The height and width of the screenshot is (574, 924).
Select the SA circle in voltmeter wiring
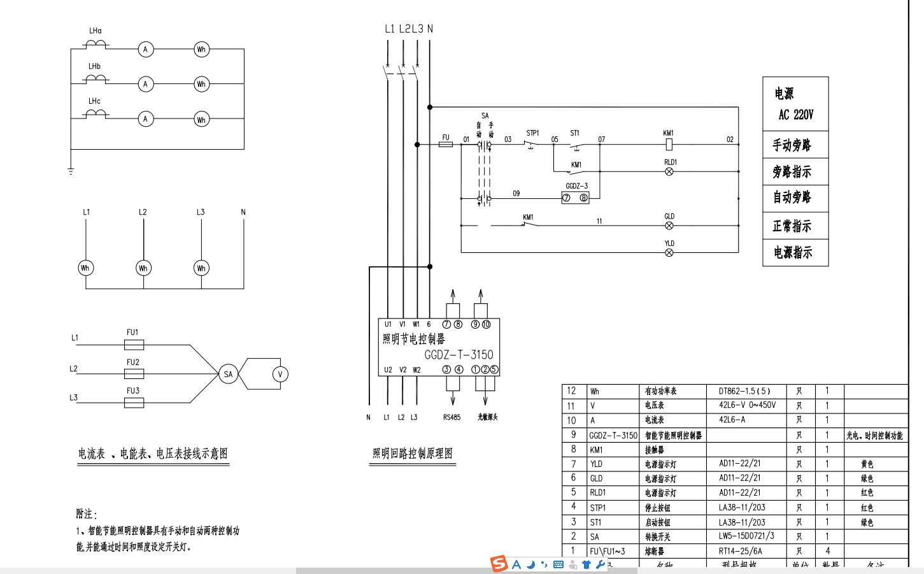tap(228, 375)
